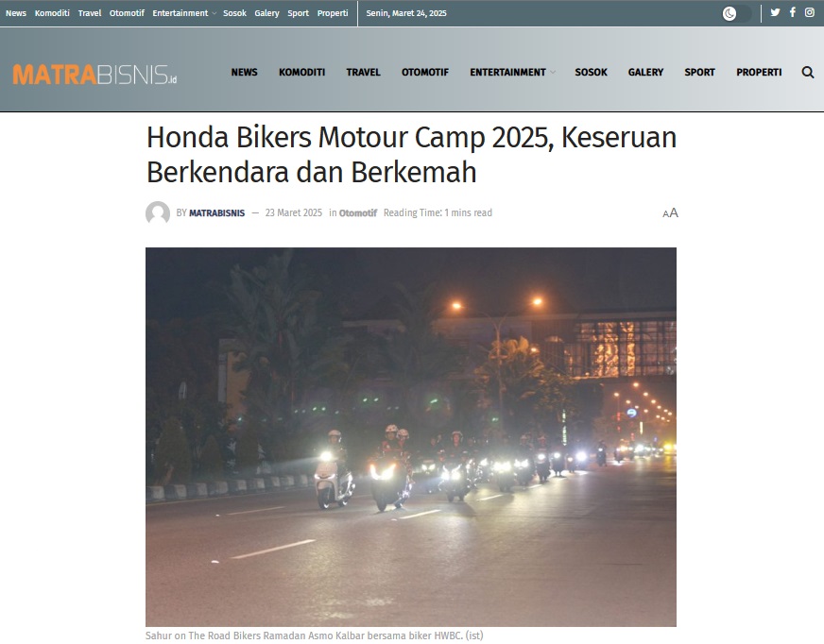This screenshot has height=644, width=824.
Task: Open the search magnifier icon
Action: click(808, 73)
